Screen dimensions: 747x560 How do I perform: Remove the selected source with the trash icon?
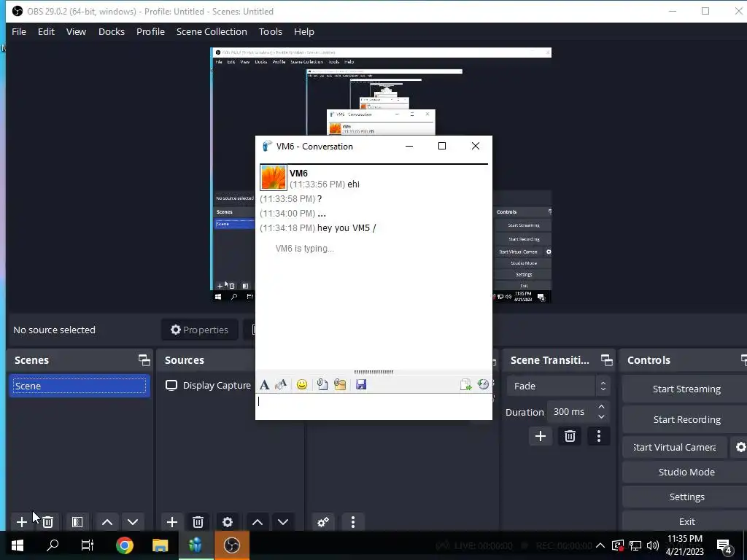pos(198,522)
